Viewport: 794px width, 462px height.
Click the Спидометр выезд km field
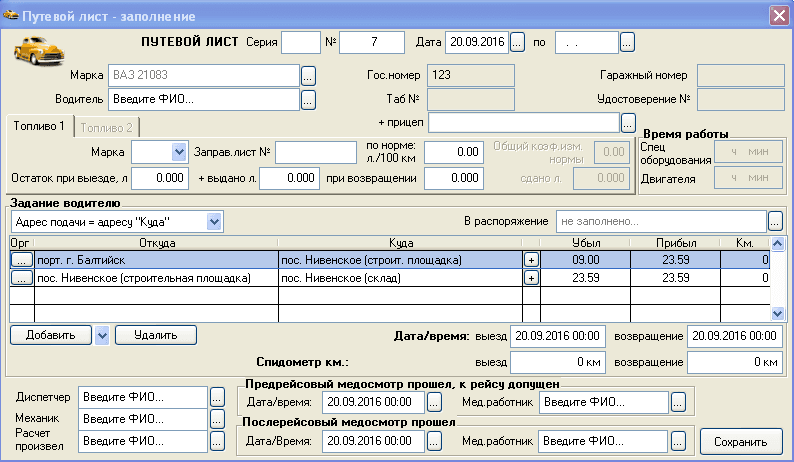(x=558, y=363)
